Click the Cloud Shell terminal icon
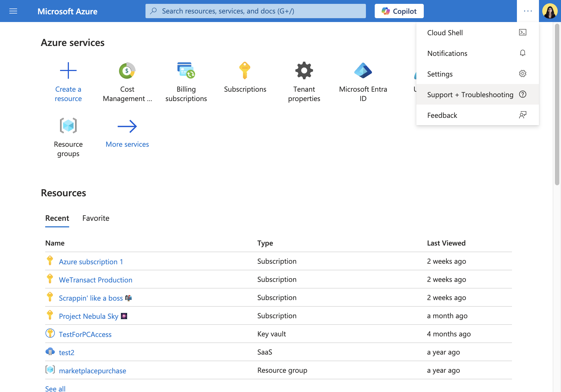Image resolution: width=561 pixels, height=392 pixels. (522, 32)
